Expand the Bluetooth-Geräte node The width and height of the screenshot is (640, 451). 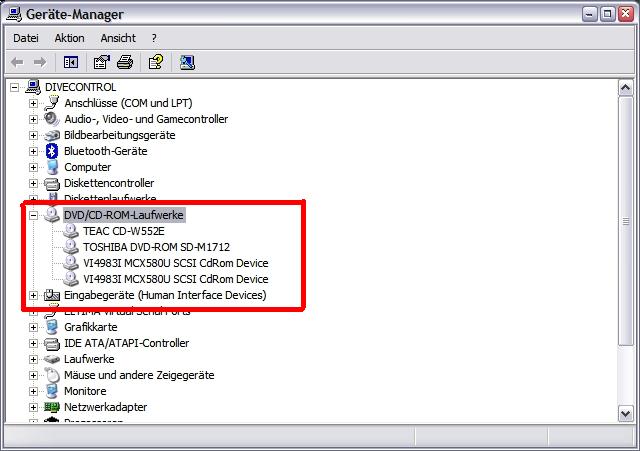pyautogui.click(x=33, y=151)
